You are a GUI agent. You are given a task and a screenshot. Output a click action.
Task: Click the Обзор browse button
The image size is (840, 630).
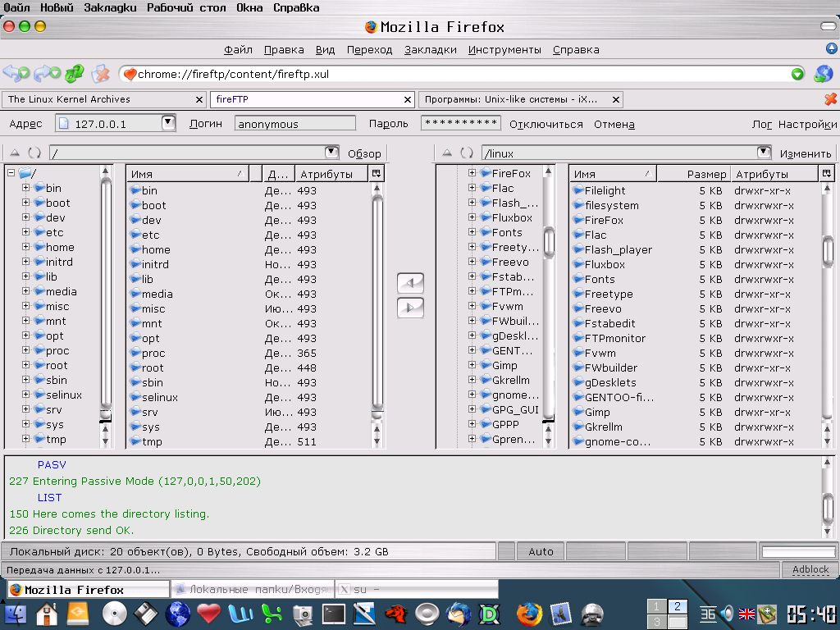click(x=364, y=153)
